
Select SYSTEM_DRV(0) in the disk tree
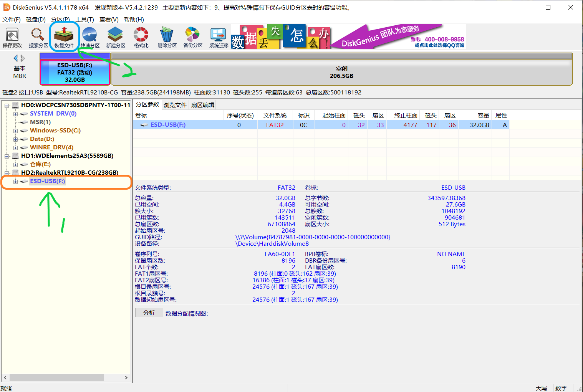pos(53,113)
